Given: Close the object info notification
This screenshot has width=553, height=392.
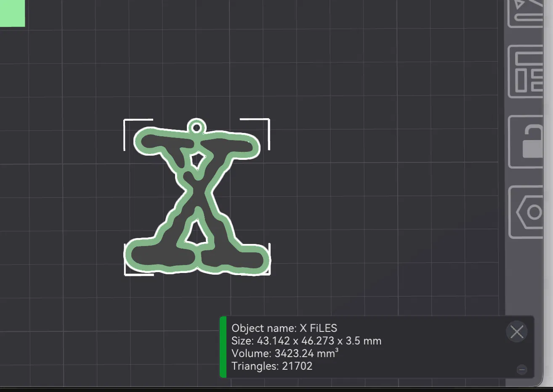Looking at the screenshot, I should coord(517,332).
